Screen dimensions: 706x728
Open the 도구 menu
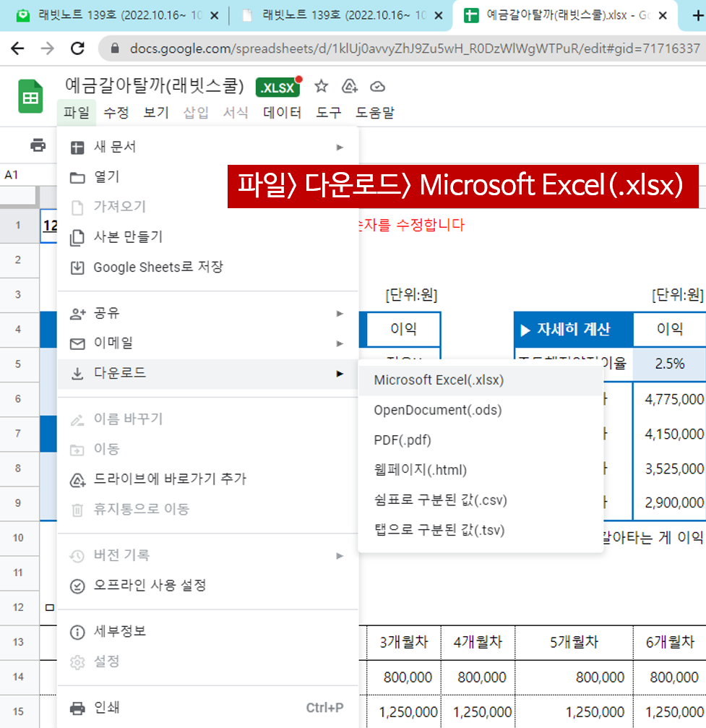click(x=329, y=112)
